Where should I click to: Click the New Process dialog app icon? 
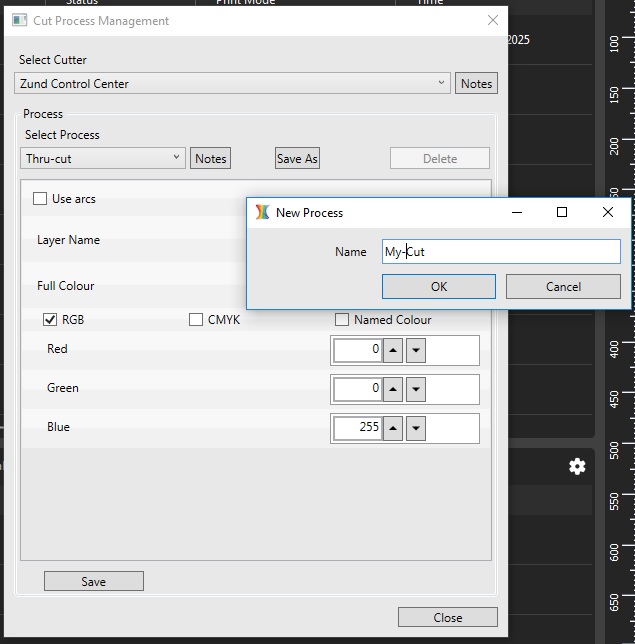click(262, 212)
